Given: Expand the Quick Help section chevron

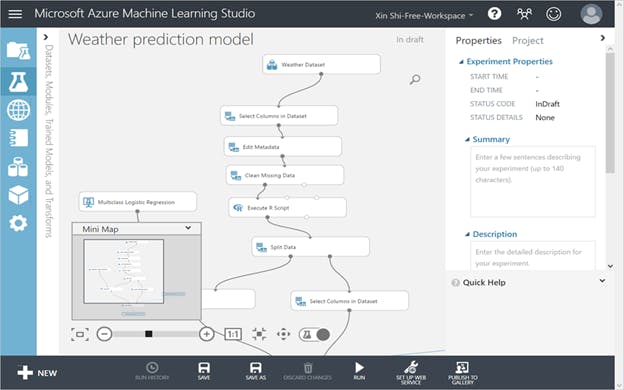Looking at the screenshot, I should pos(603,281).
